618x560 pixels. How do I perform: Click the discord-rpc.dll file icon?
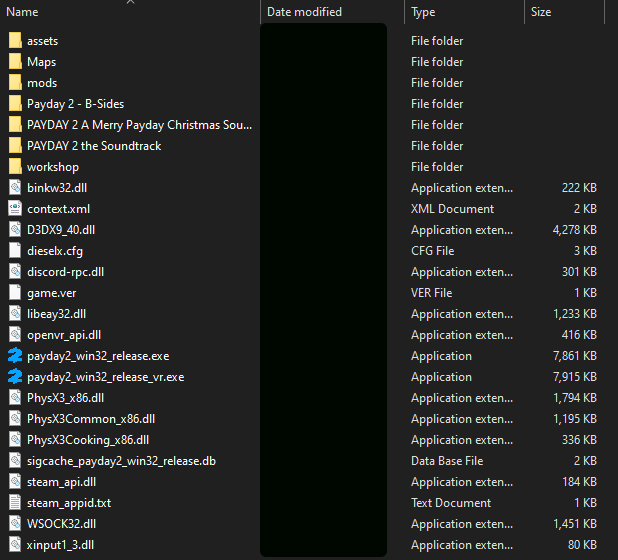15,272
